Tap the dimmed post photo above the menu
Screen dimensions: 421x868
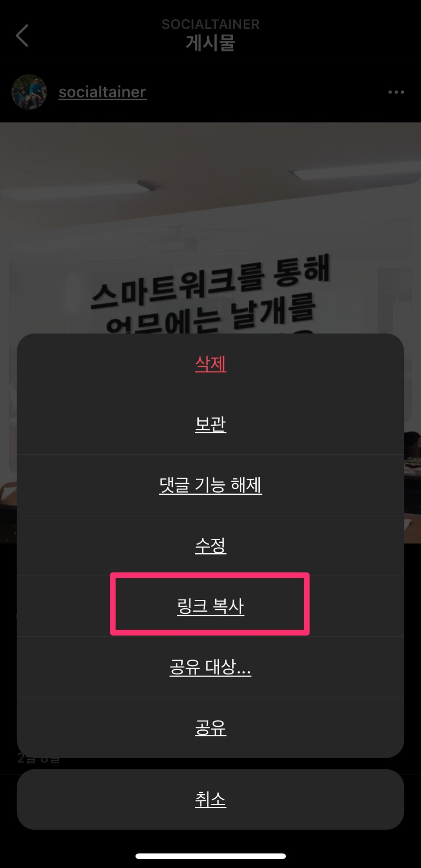210,228
